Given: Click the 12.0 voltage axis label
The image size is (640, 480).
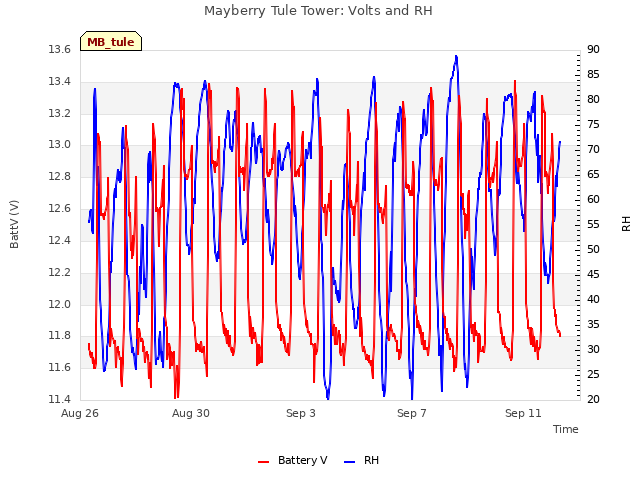Looking at the screenshot, I should [x=60, y=304].
